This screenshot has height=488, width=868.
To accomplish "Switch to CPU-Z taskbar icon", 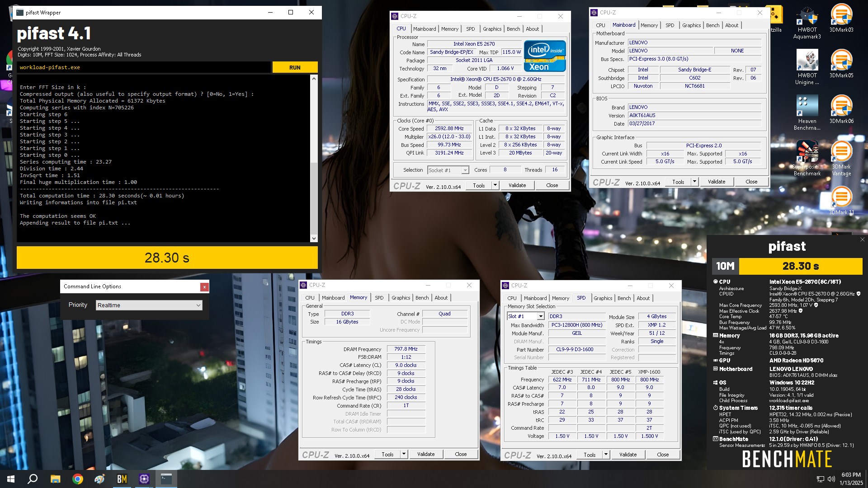I will pos(144,479).
